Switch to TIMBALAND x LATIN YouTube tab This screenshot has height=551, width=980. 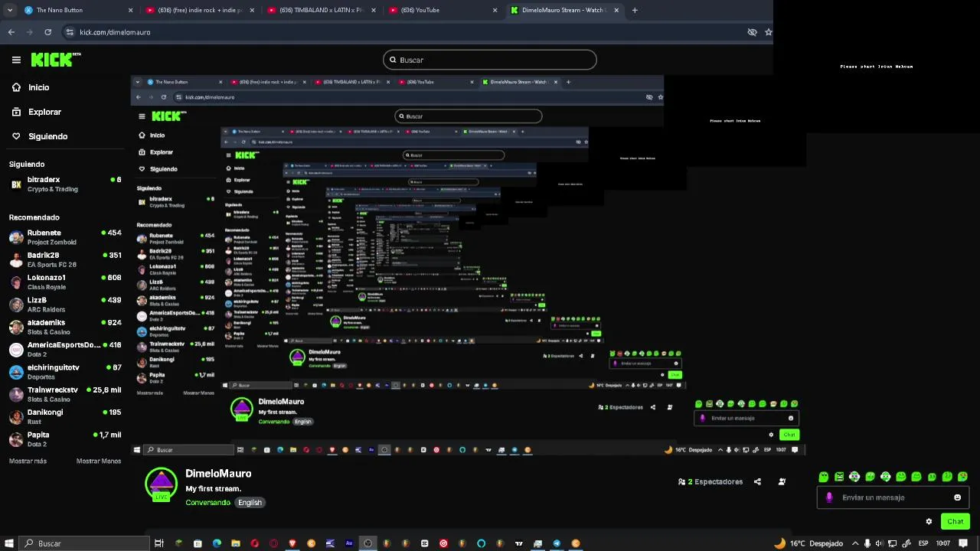(322, 10)
